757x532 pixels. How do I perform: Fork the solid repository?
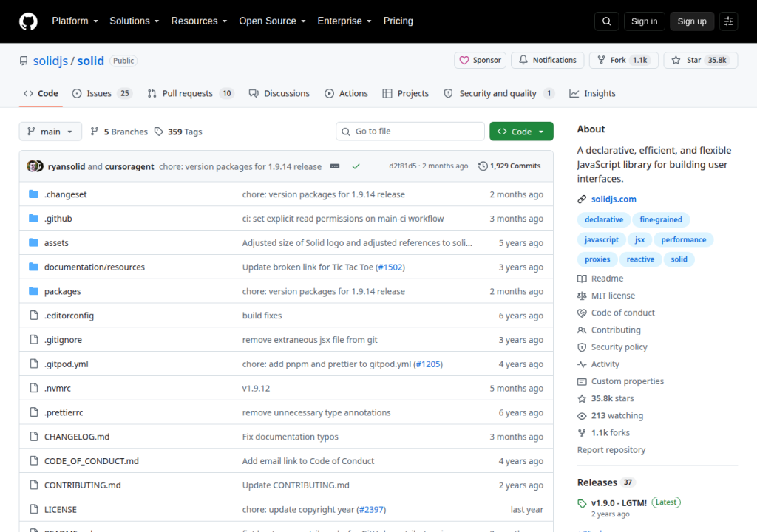pyautogui.click(x=624, y=61)
